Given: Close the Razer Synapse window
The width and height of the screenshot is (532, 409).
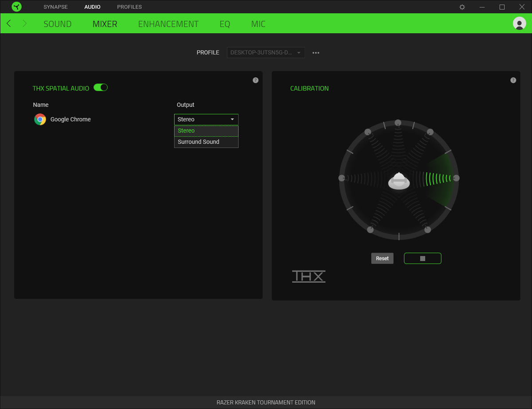Looking at the screenshot, I should (x=522, y=7).
